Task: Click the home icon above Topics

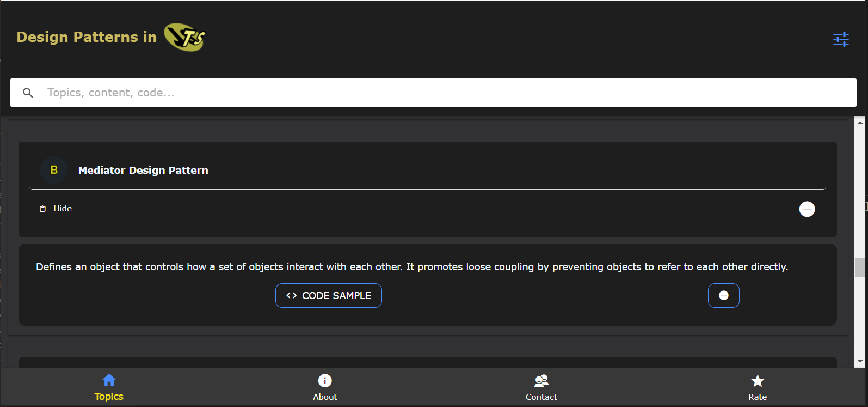Action: (109, 380)
